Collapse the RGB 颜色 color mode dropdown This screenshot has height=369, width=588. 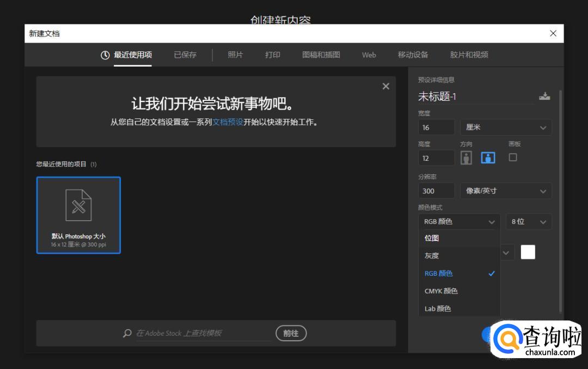pyautogui.click(x=459, y=222)
